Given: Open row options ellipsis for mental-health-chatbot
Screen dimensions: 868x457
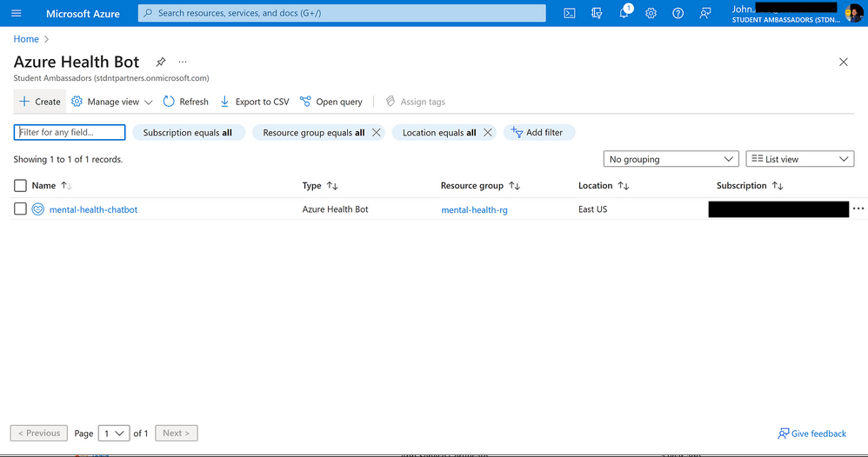Looking at the screenshot, I should [x=858, y=209].
